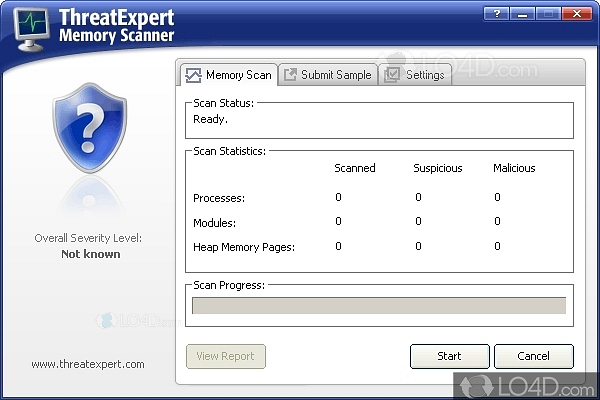Image resolution: width=600 pixels, height=400 pixels.
Task: Start the memory scan
Action: coord(450,356)
